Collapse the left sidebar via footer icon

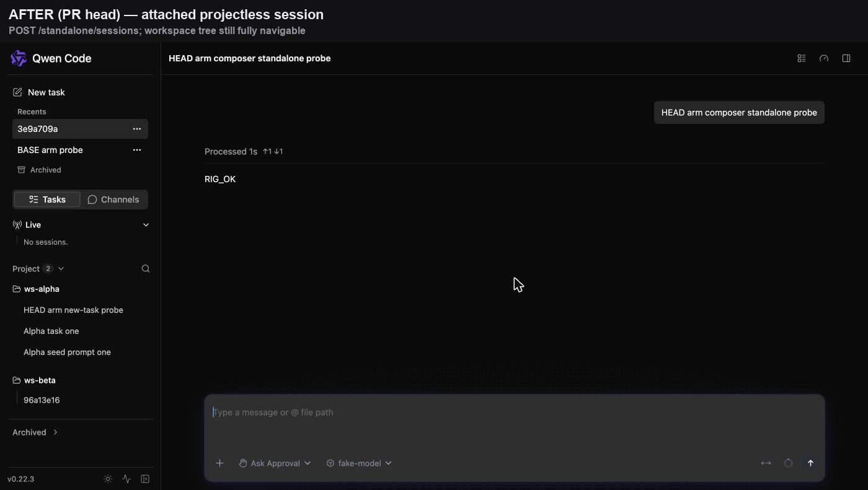tap(145, 479)
